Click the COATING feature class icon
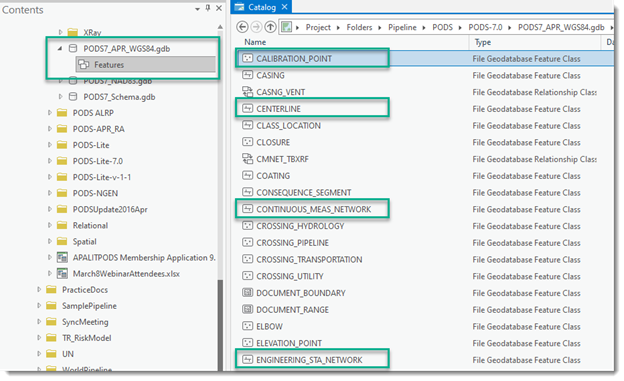The width and height of the screenshot is (624, 381). (x=248, y=175)
